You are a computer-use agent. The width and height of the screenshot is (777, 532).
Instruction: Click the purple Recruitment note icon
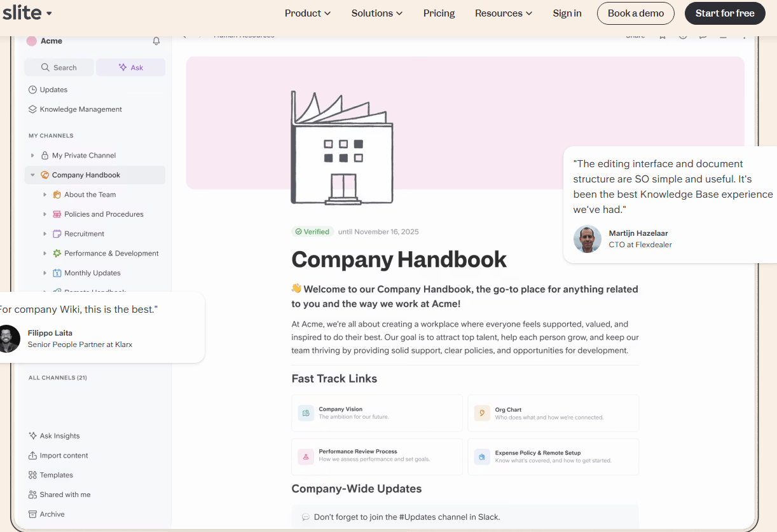(x=57, y=234)
